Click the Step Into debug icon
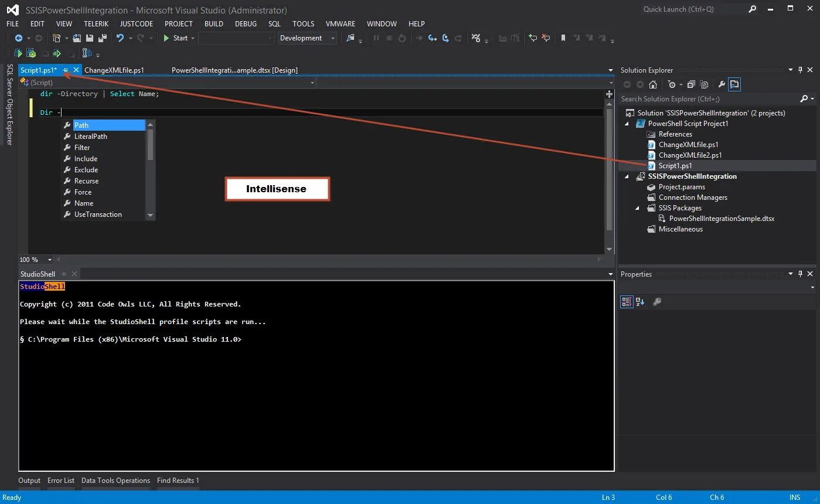This screenshot has height=504, width=820. (x=432, y=38)
